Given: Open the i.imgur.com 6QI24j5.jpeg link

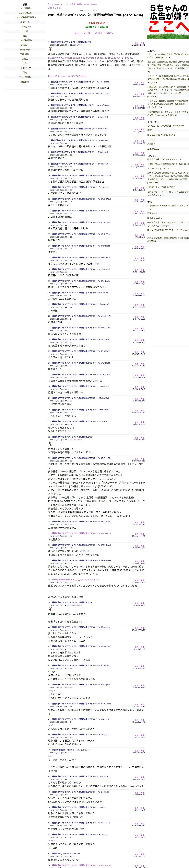Looking at the screenshot, I should click(x=67, y=76).
